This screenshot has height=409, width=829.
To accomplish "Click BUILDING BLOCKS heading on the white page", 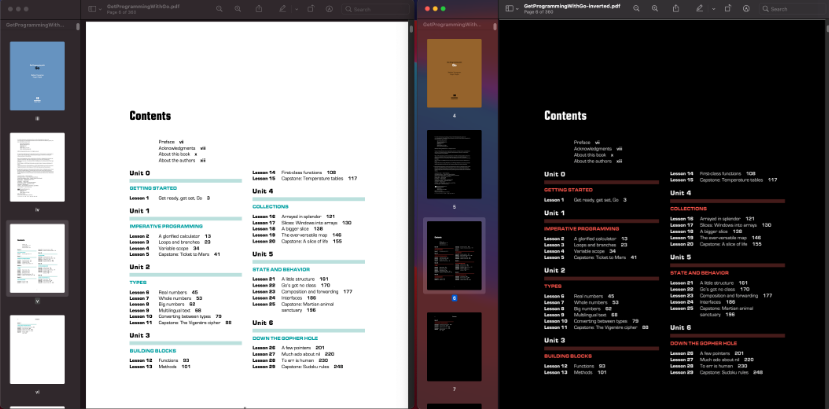I will click(x=153, y=351).
